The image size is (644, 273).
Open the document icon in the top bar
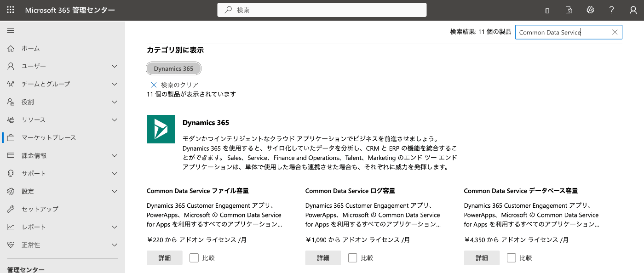[x=569, y=10]
